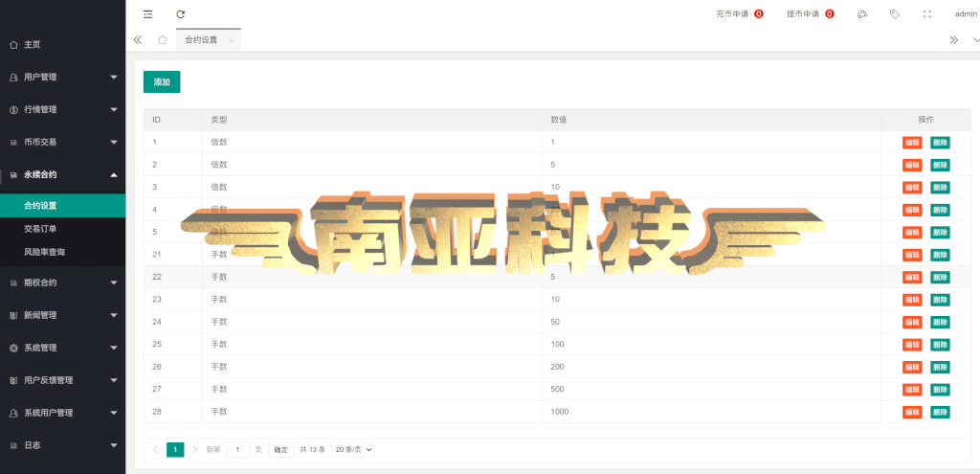Expand the 用户反馈管理 sidebar menu

coord(62,380)
